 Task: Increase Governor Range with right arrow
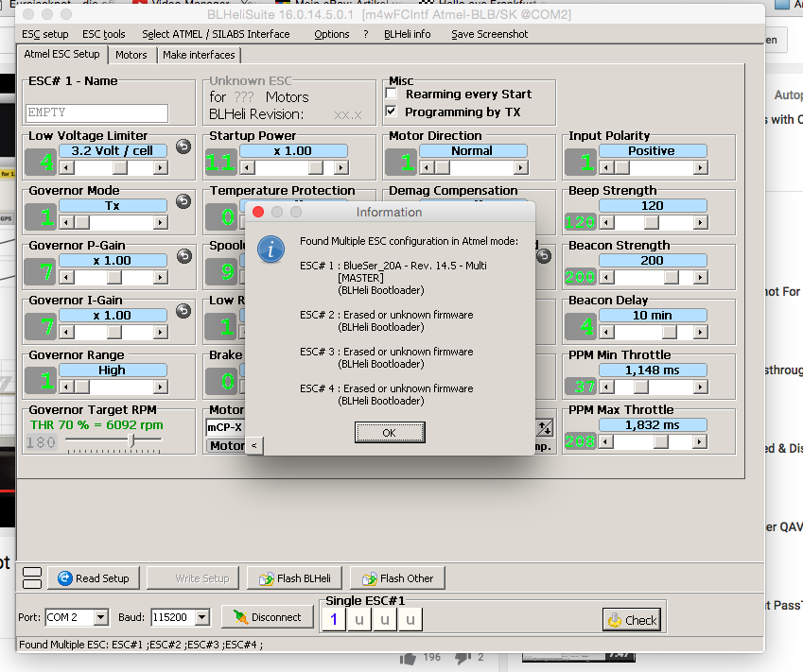161,387
